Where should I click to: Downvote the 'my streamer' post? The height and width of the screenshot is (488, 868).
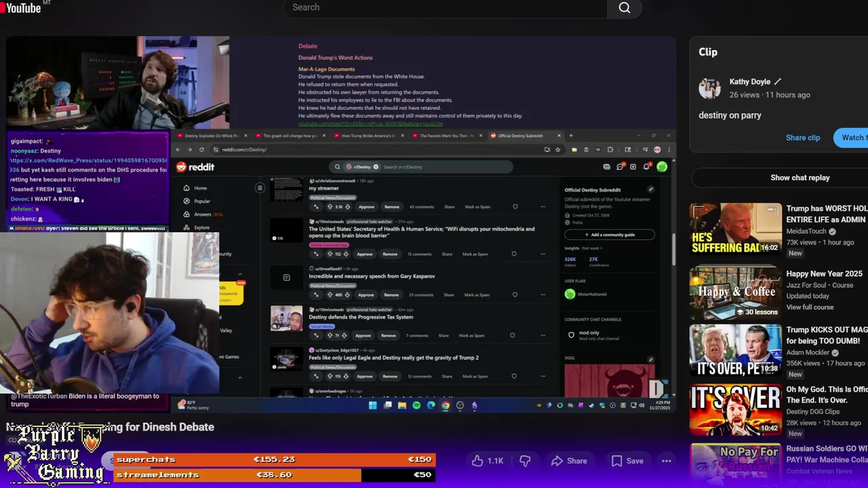click(x=347, y=207)
